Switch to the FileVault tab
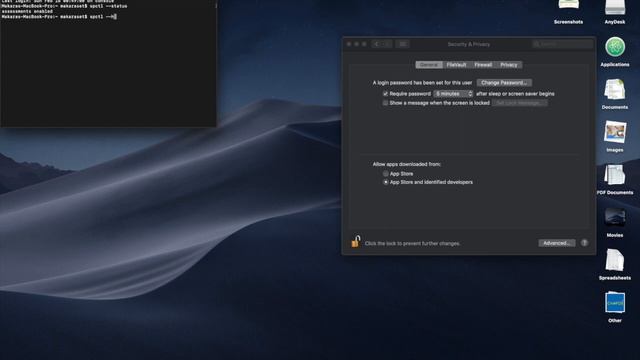The width and height of the screenshot is (640, 360). coord(456,65)
